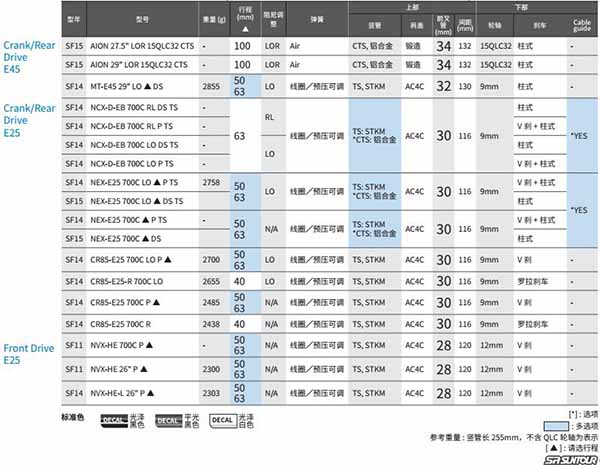
Task: Click 15QLC32 axle cell in AION 29" row
Action: click(496, 65)
